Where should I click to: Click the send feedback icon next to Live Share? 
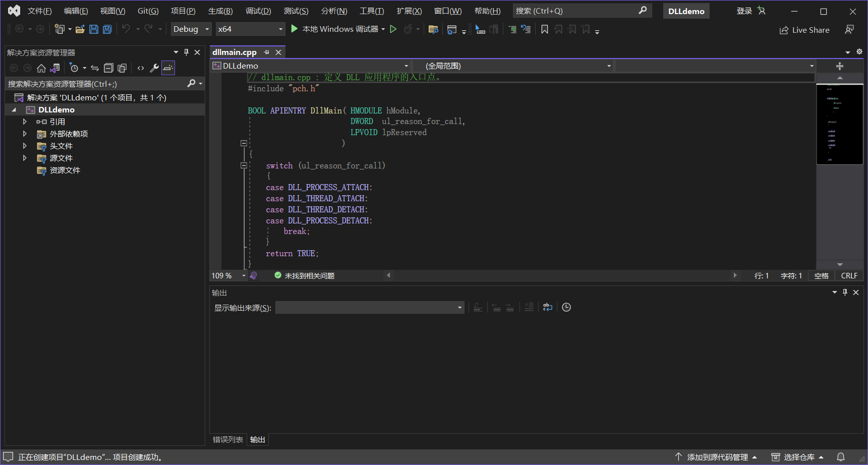tap(849, 30)
